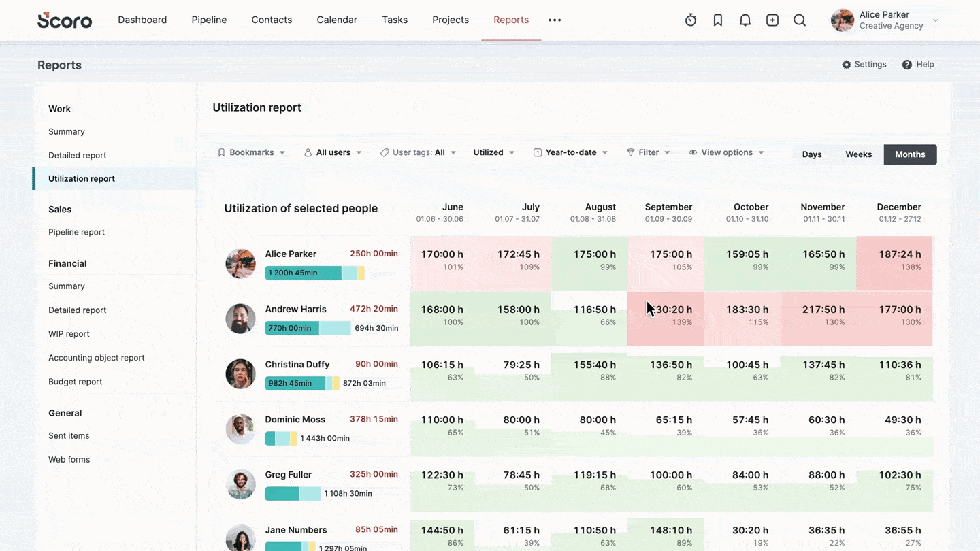Click the Help question mark icon
Viewport: 980px width, 551px height.
pos(906,65)
